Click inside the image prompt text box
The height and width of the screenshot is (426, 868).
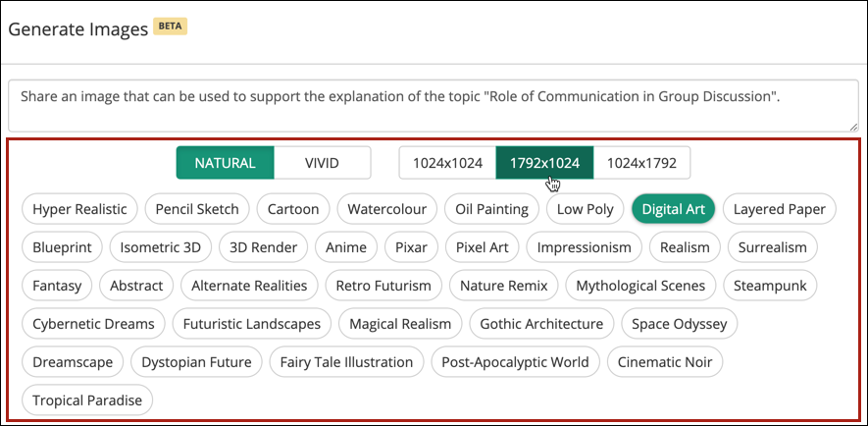click(434, 106)
